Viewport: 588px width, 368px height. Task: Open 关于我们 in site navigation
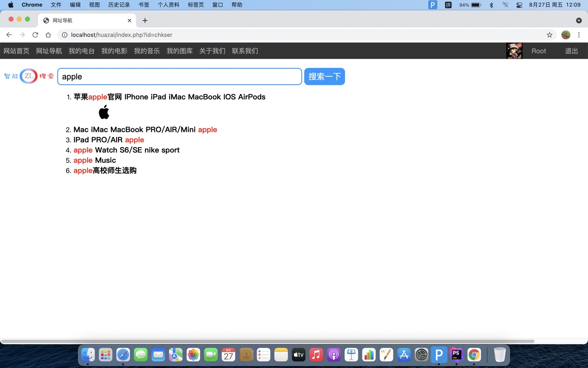click(212, 51)
